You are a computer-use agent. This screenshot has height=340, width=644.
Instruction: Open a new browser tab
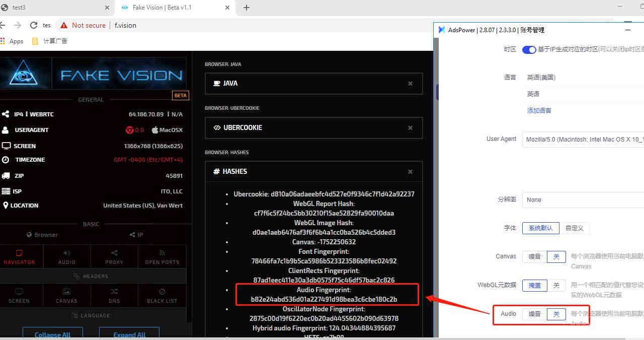[x=246, y=8]
